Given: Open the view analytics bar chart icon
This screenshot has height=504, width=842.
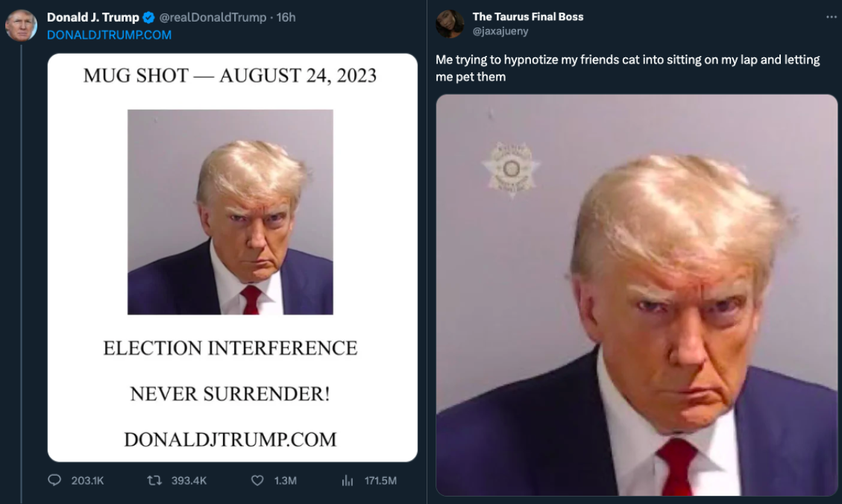Looking at the screenshot, I should pyautogui.click(x=348, y=480).
